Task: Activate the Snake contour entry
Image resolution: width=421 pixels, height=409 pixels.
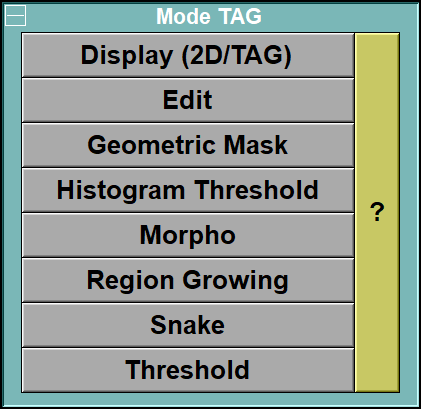Action: pos(188,325)
